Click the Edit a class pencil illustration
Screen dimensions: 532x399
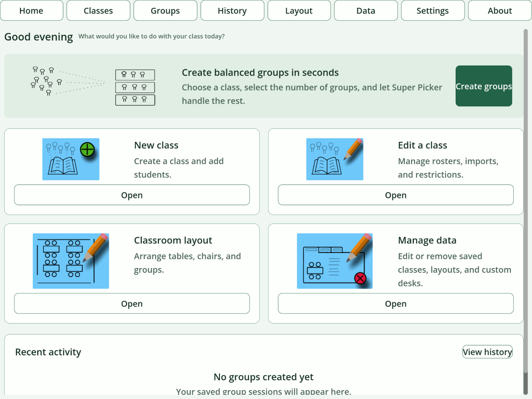point(335,159)
